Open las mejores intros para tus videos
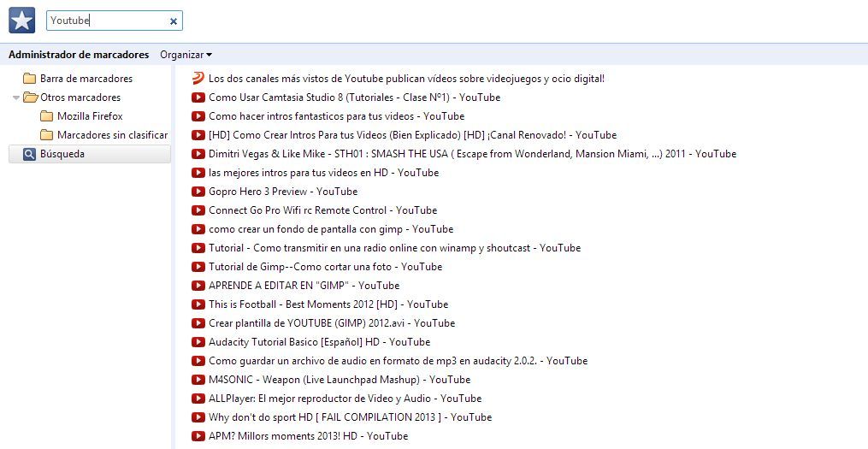The width and height of the screenshot is (868, 449). [x=324, y=173]
